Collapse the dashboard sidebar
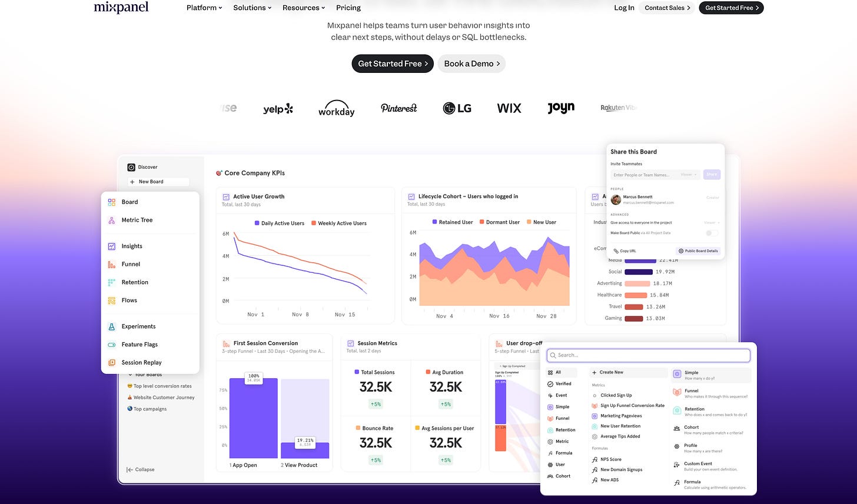Screen dimensions: 857x504 141,469
